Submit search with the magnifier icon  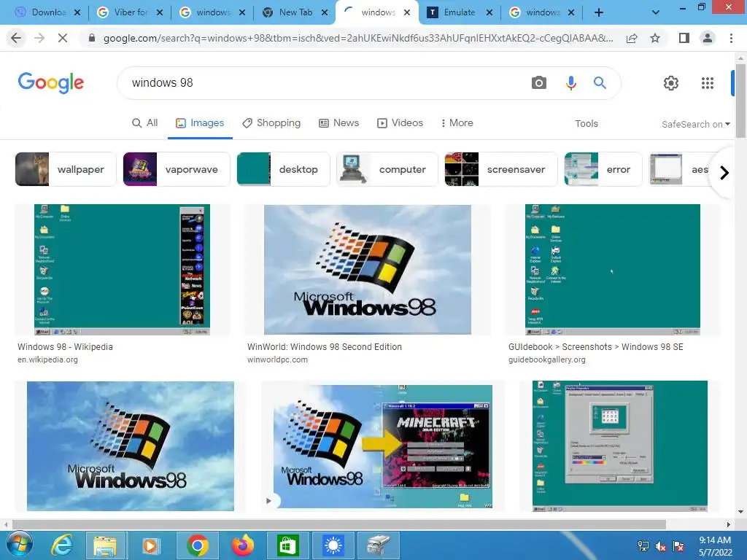point(600,83)
